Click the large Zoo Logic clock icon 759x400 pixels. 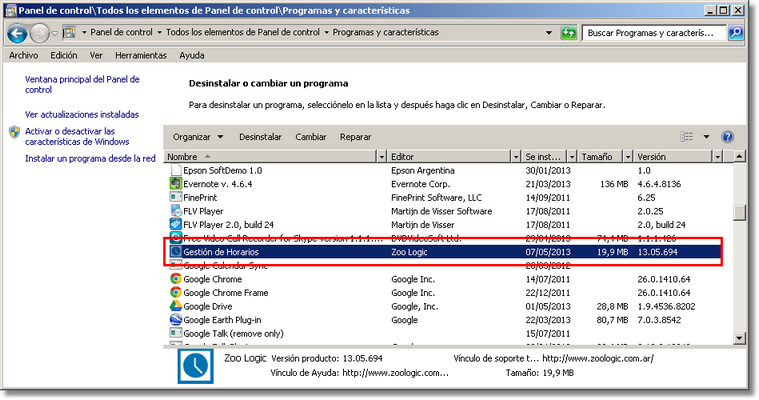(195, 364)
